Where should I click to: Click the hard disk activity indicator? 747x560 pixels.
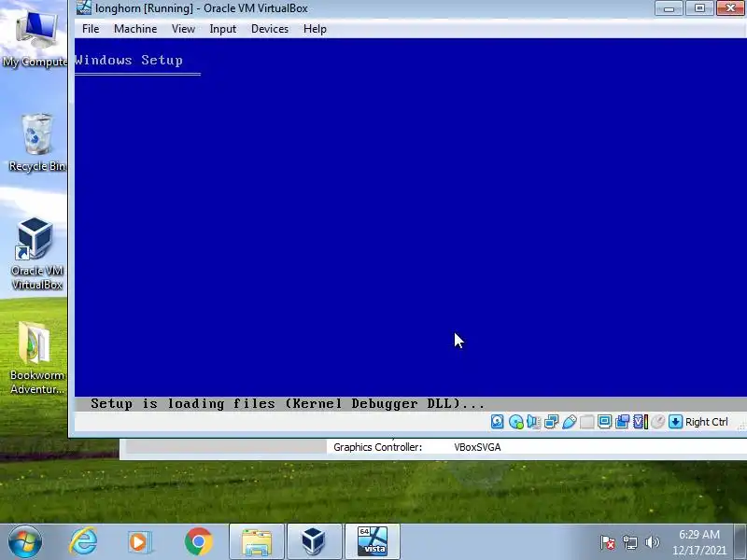[x=498, y=422]
